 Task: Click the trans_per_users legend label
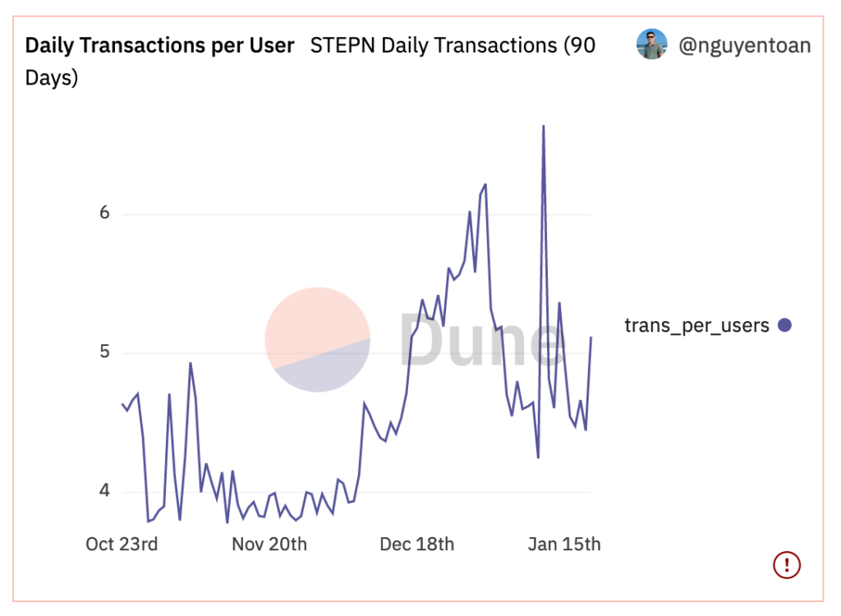(696, 326)
